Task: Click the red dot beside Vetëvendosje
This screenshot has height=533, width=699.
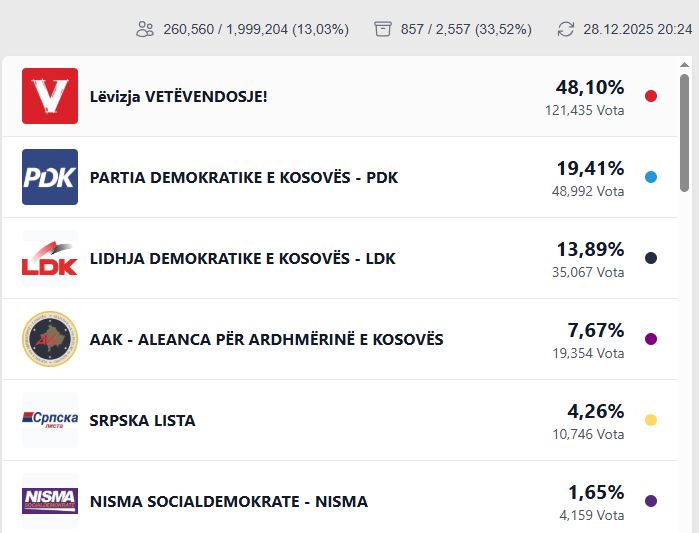Action: pyautogui.click(x=651, y=96)
